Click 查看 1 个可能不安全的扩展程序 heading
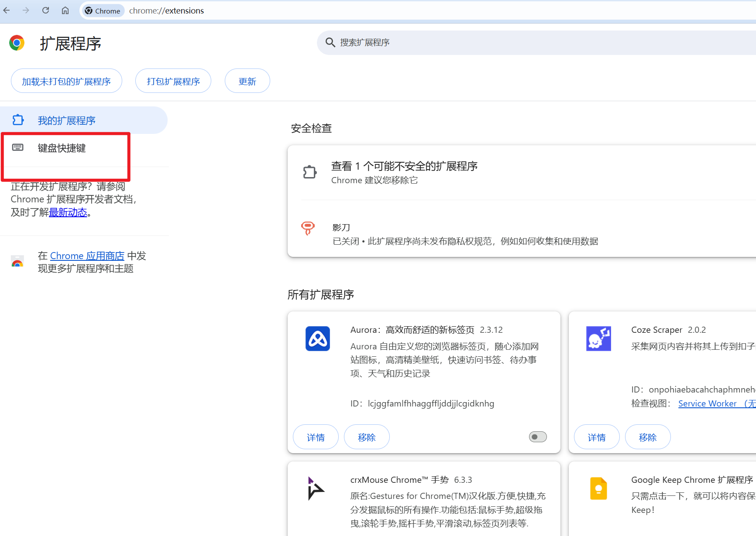Image resolution: width=756 pixels, height=536 pixels. [x=404, y=166]
